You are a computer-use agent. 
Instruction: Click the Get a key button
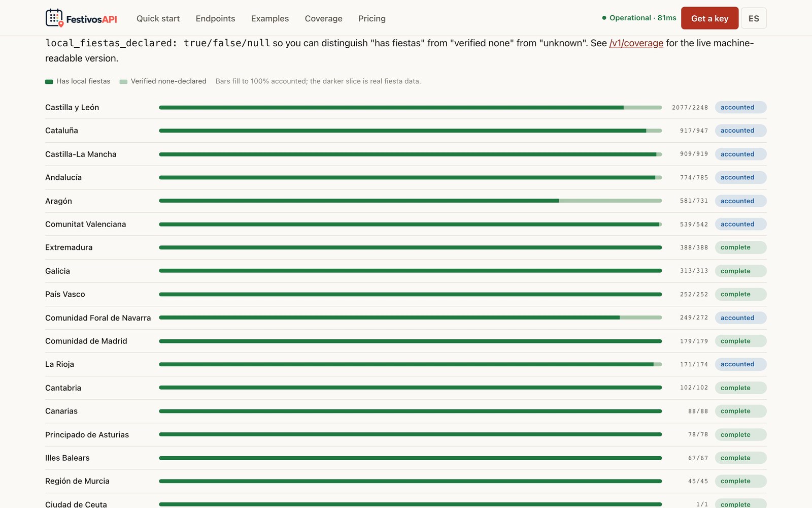(x=709, y=18)
